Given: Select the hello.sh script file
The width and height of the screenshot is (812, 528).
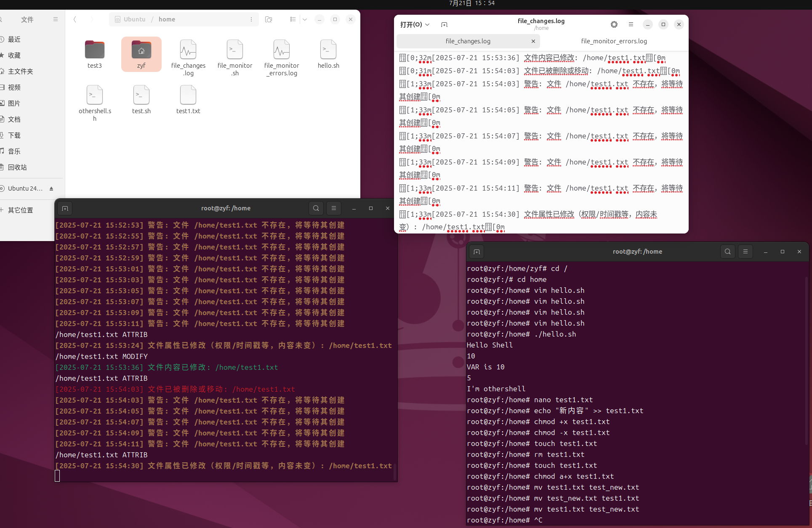Looking at the screenshot, I should click(328, 50).
